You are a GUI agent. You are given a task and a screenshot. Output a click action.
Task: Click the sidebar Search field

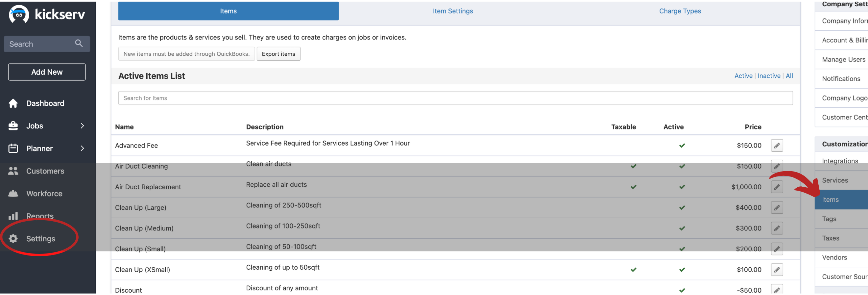(47, 44)
